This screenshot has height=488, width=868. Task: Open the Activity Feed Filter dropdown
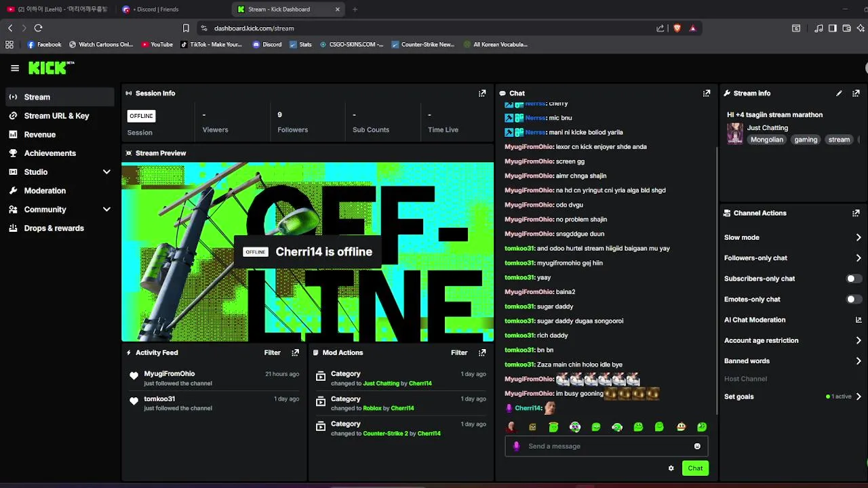(272, 352)
